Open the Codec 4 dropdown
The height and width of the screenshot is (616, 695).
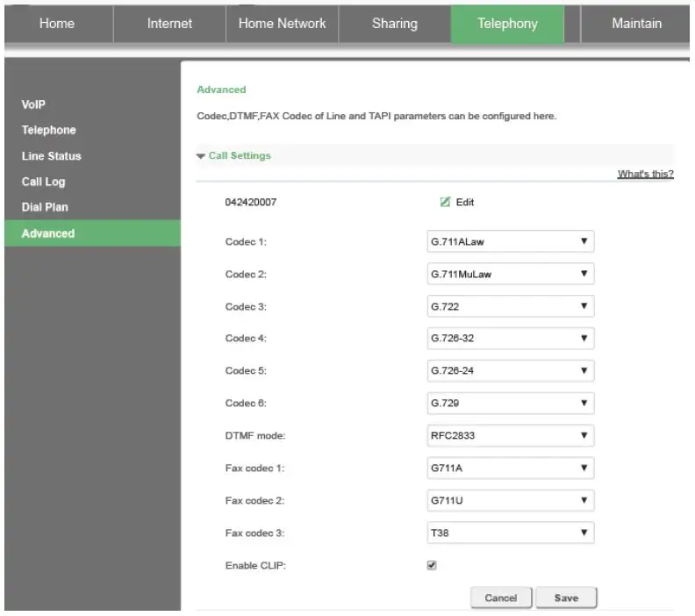coord(509,338)
